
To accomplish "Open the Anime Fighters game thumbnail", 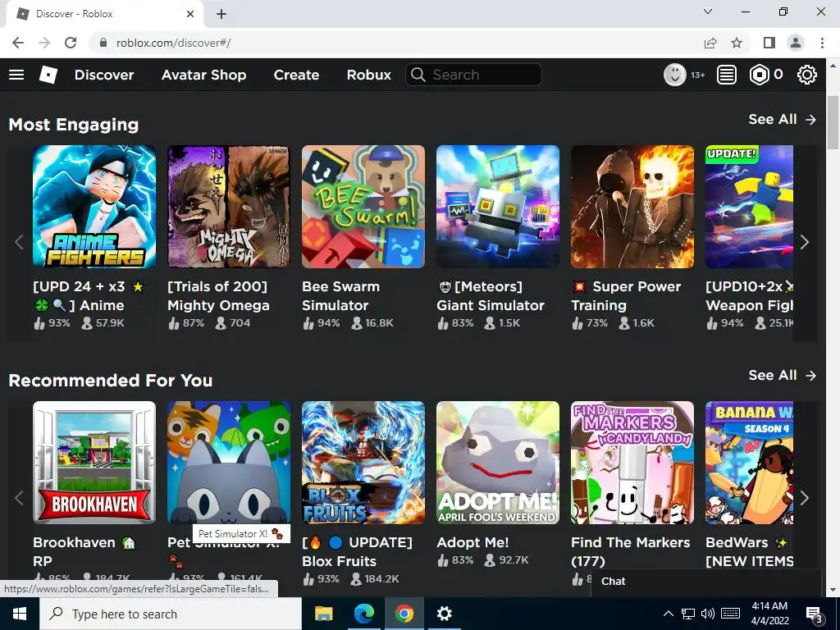I will click(x=94, y=207).
